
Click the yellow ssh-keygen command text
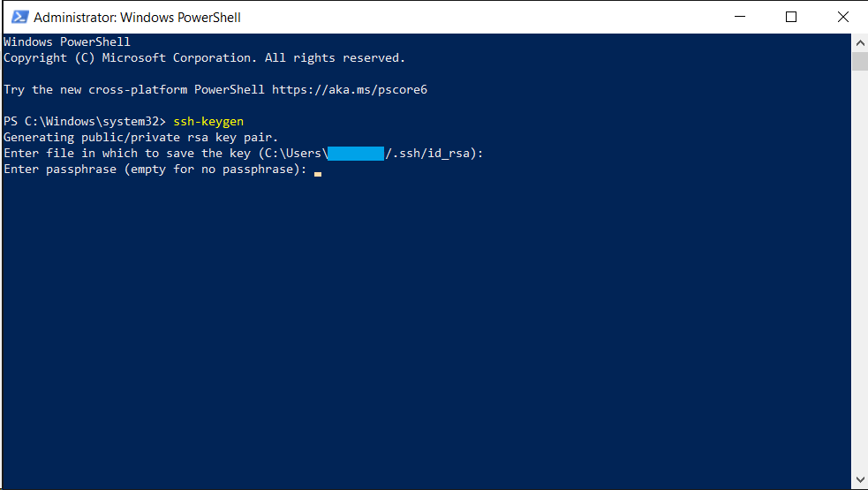click(x=208, y=122)
